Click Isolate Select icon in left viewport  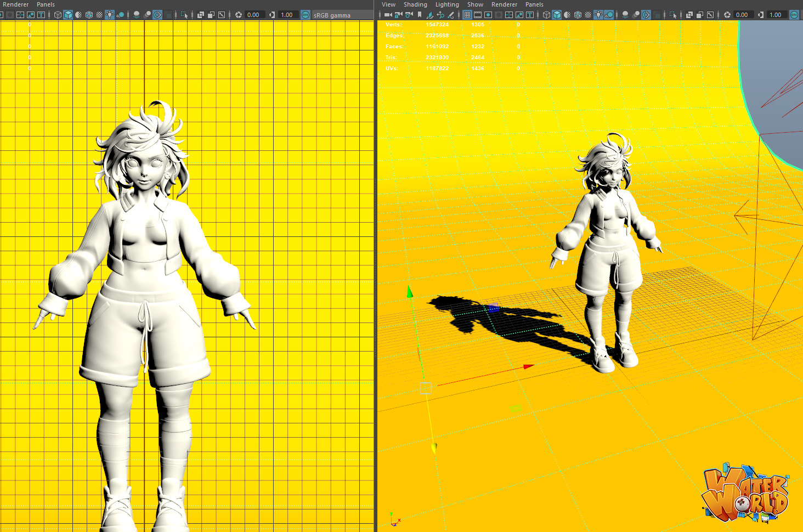(184, 15)
